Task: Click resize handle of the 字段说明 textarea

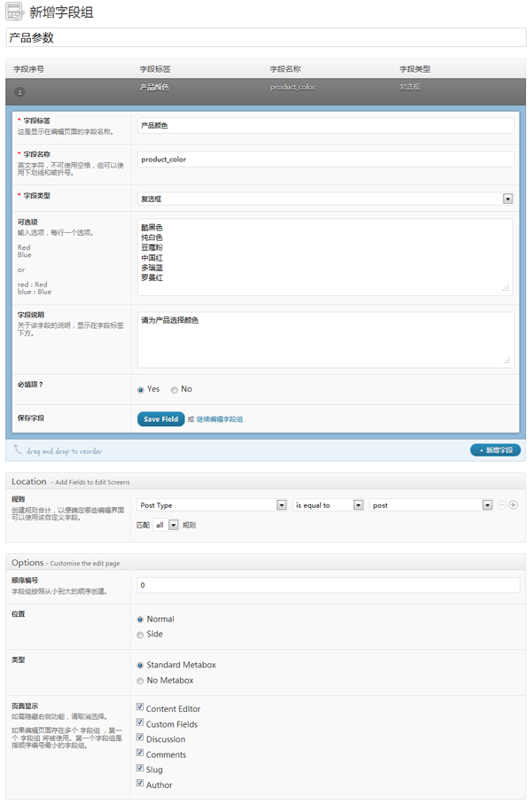Action: coord(507,361)
